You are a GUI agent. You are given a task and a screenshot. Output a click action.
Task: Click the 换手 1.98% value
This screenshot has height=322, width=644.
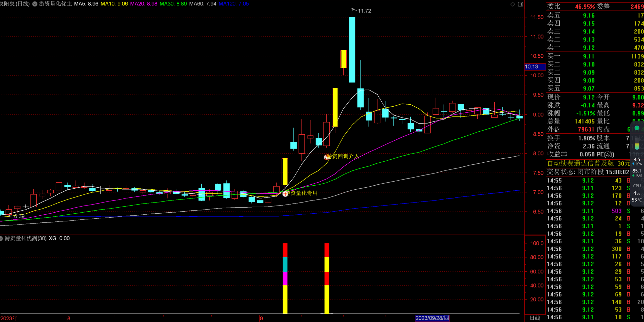tap(587, 138)
